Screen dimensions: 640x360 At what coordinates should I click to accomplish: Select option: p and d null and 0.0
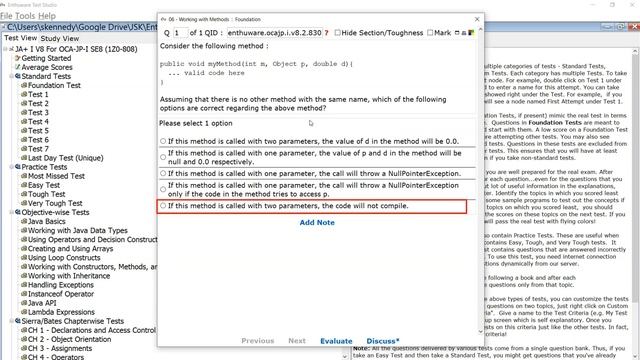[x=163, y=157]
